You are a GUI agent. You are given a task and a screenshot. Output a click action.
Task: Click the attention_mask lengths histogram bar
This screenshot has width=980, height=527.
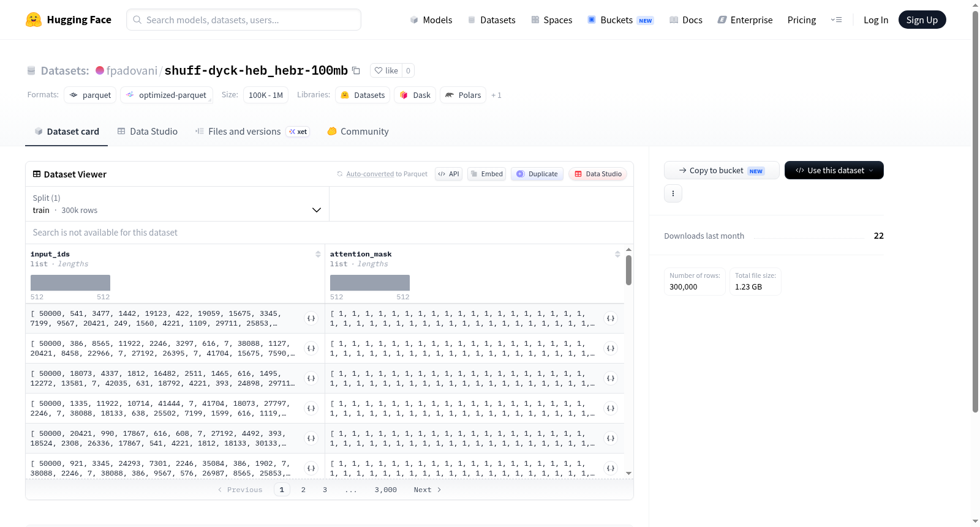[x=370, y=282]
